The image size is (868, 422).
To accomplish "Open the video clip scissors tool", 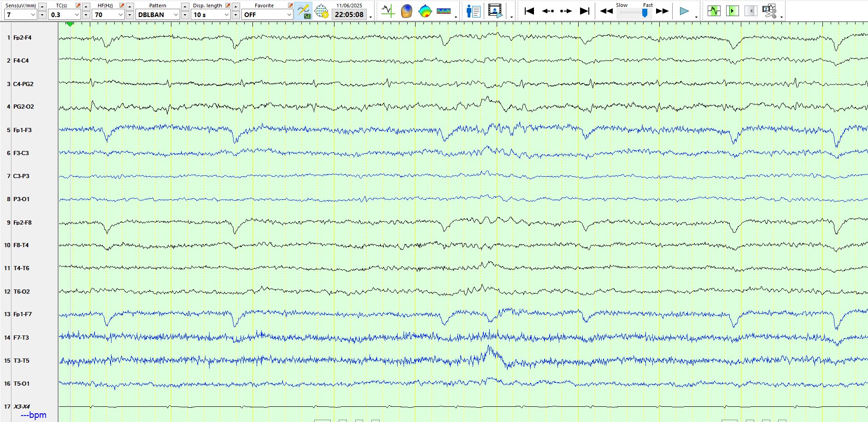I will click(x=769, y=11).
